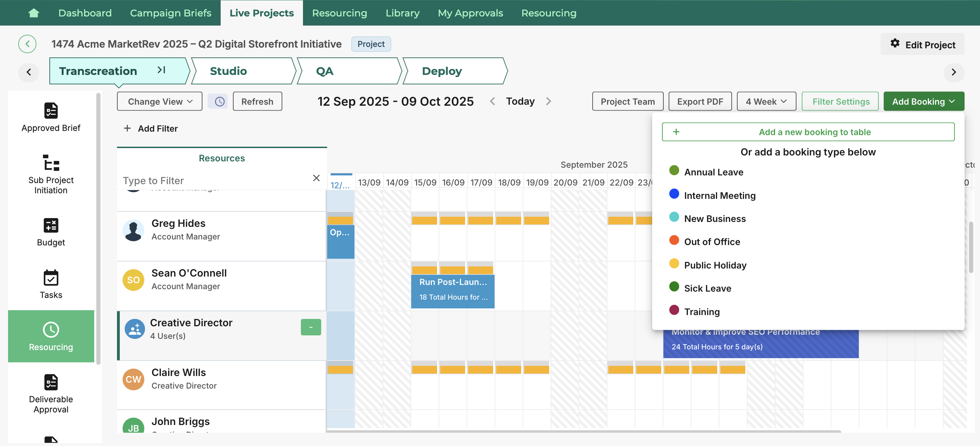This screenshot has width=980, height=446.
Task: Switch to the Campaign Briefs tab
Action: tap(171, 13)
